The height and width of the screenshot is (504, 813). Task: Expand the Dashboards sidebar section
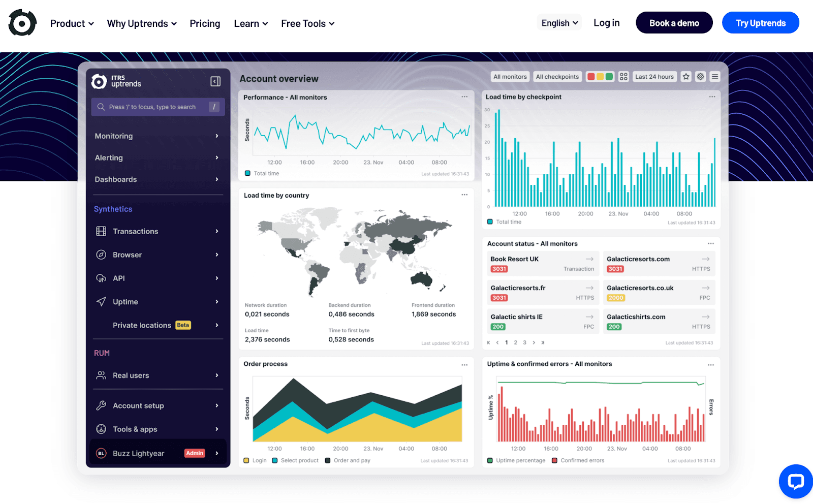[158, 179]
